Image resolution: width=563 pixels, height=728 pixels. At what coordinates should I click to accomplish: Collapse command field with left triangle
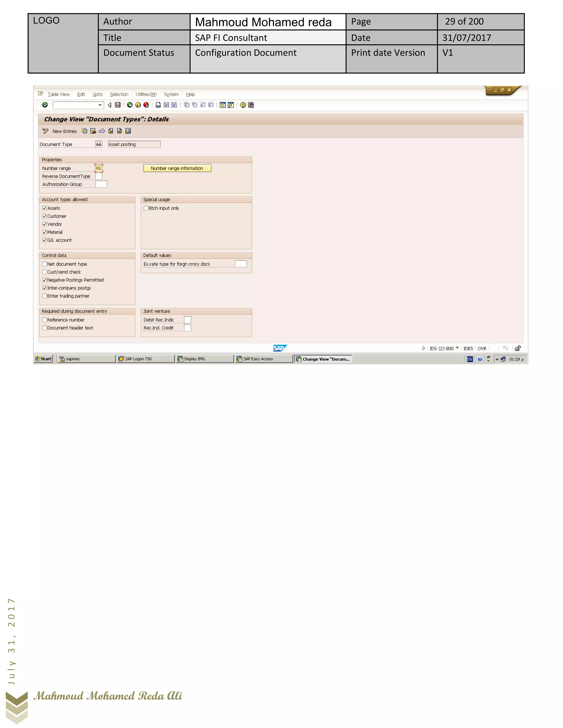click(x=109, y=105)
